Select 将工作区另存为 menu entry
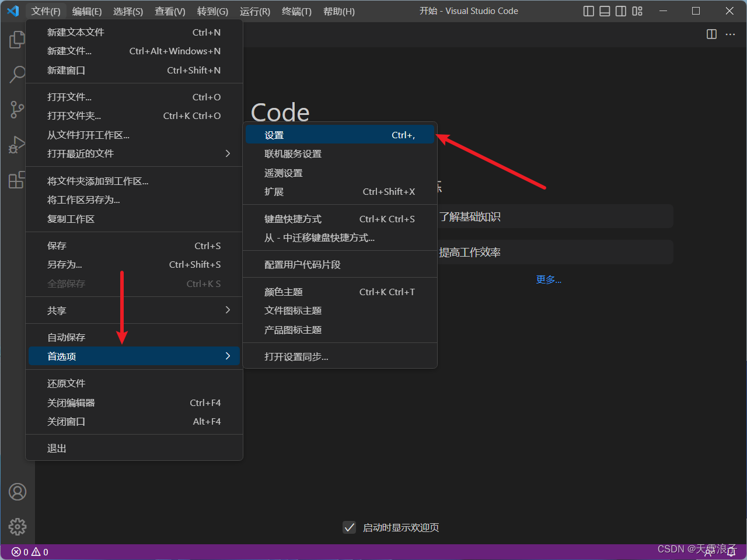The width and height of the screenshot is (747, 560). point(134,199)
